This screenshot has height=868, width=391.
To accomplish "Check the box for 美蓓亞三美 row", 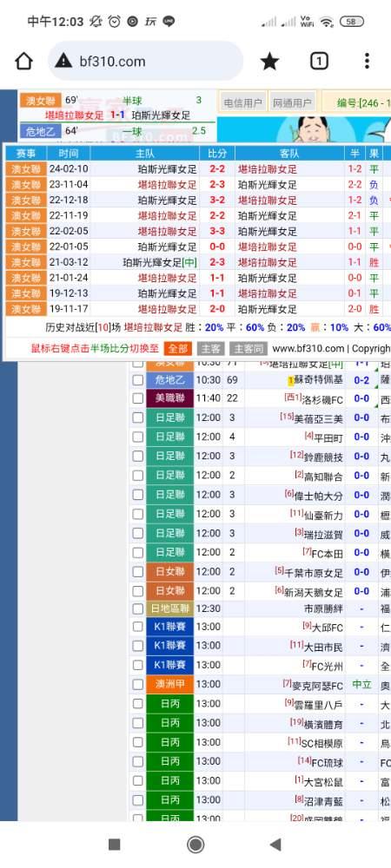I will pos(138,418).
